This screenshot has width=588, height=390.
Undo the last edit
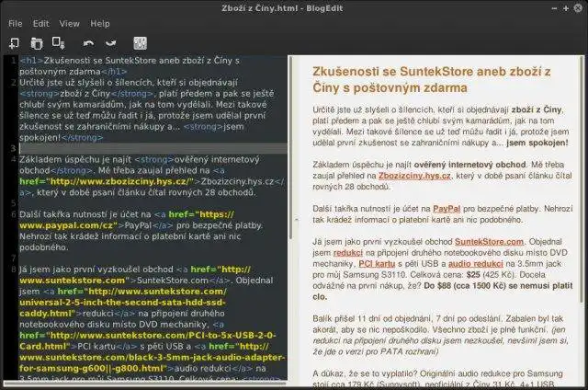(x=88, y=43)
